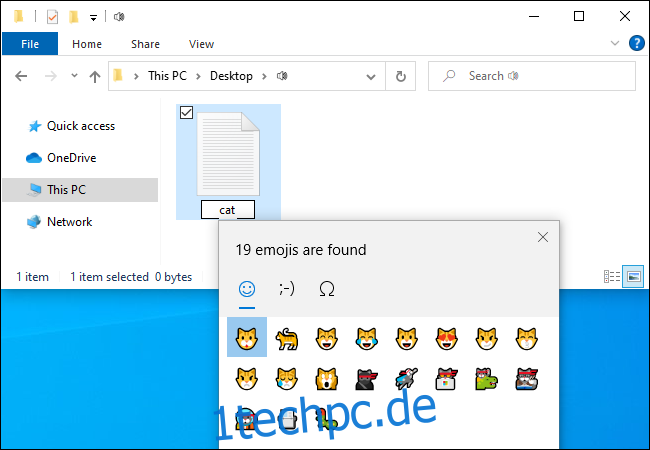This screenshot has width=650, height=450.
Task: Open Explorer help
Action: pyautogui.click(x=636, y=43)
